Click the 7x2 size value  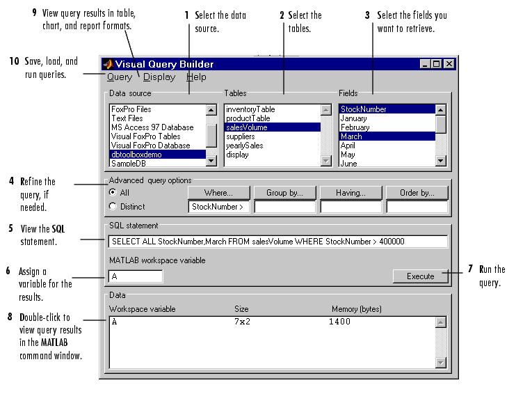click(242, 322)
